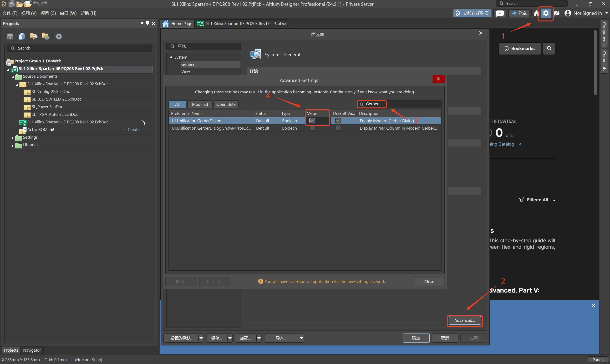Click the Advanced... button
The image size is (610, 364).
[x=465, y=320]
